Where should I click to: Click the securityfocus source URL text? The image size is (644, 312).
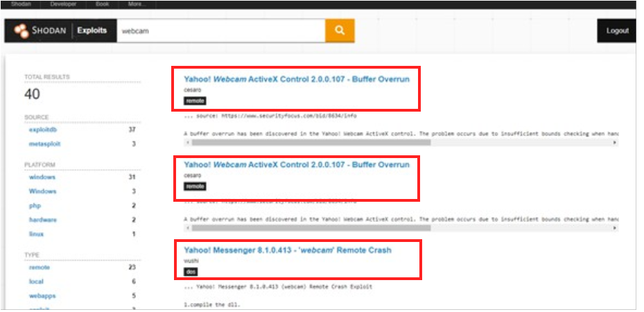(289, 116)
